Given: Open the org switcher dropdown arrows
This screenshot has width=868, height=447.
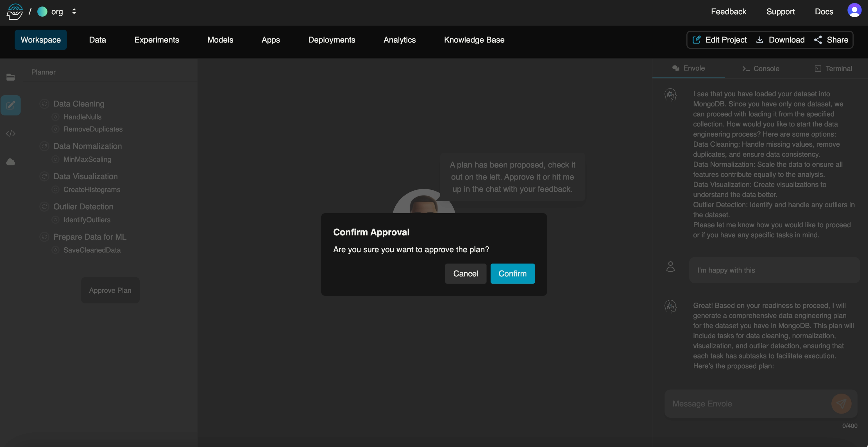Looking at the screenshot, I should tap(74, 11).
